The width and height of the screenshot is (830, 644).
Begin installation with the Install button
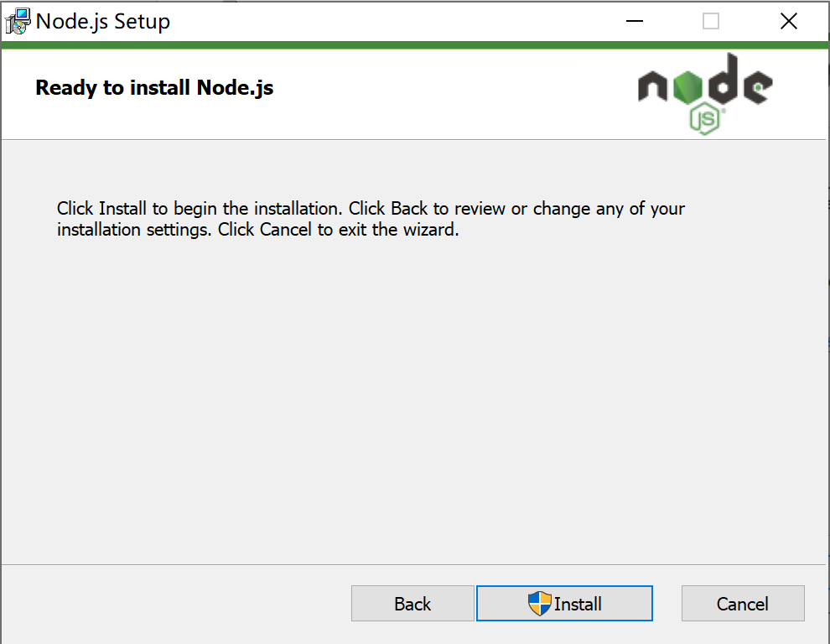click(x=564, y=603)
